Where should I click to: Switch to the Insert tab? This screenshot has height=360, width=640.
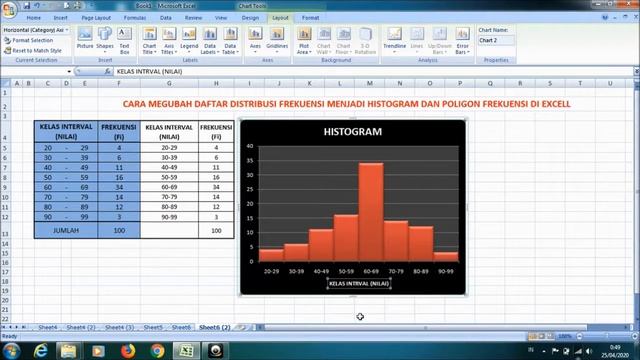click(x=60, y=18)
